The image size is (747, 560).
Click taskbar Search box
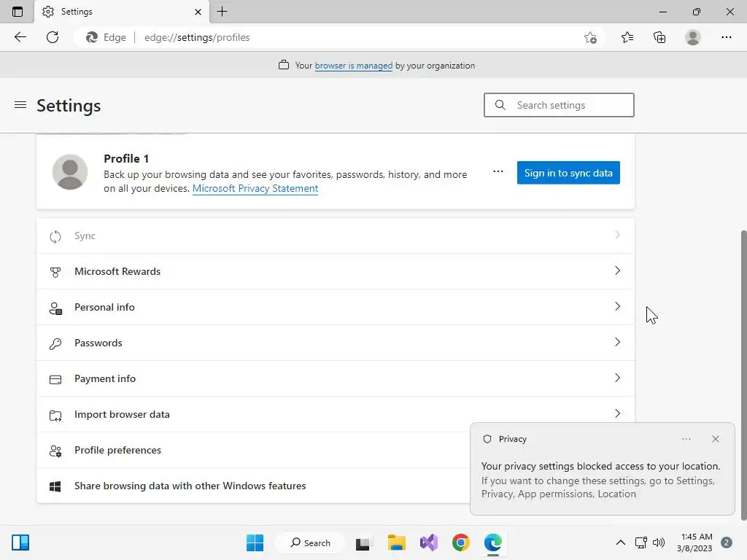click(311, 542)
